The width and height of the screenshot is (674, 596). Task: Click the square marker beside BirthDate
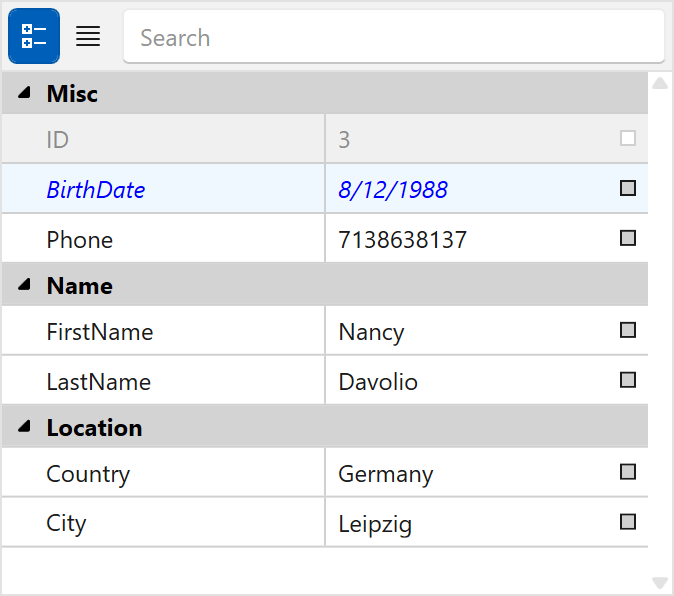click(x=628, y=188)
